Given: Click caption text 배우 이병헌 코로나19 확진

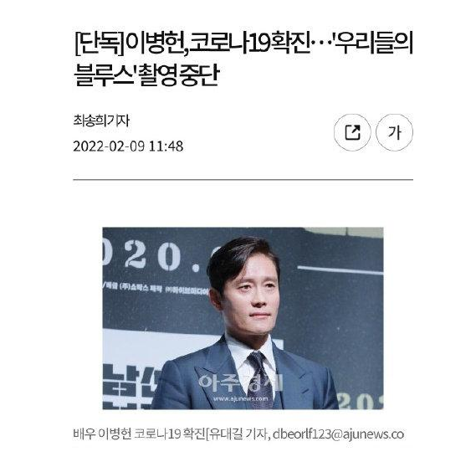Looking at the screenshot, I should pos(140,434).
